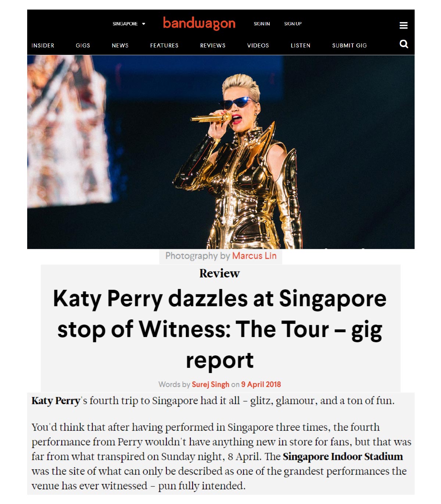Click the bandwagon logo
The image size is (441, 504).
199,24
